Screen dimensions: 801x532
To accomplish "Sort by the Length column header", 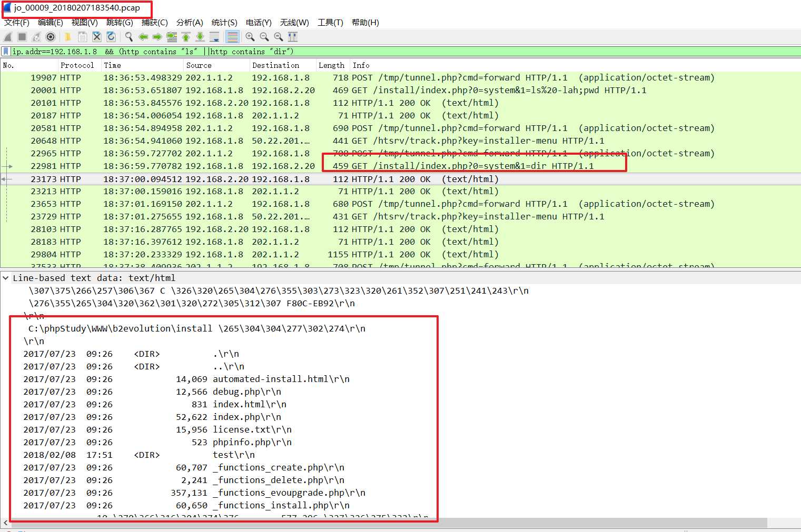I will click(332, 65).
